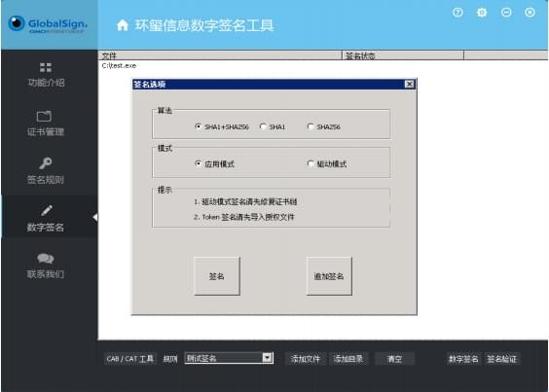Image resolution: width=549 pixels, height=392 pixels.
Task: Click the 功能介绍 grid icon
Action: coord(46,67)
